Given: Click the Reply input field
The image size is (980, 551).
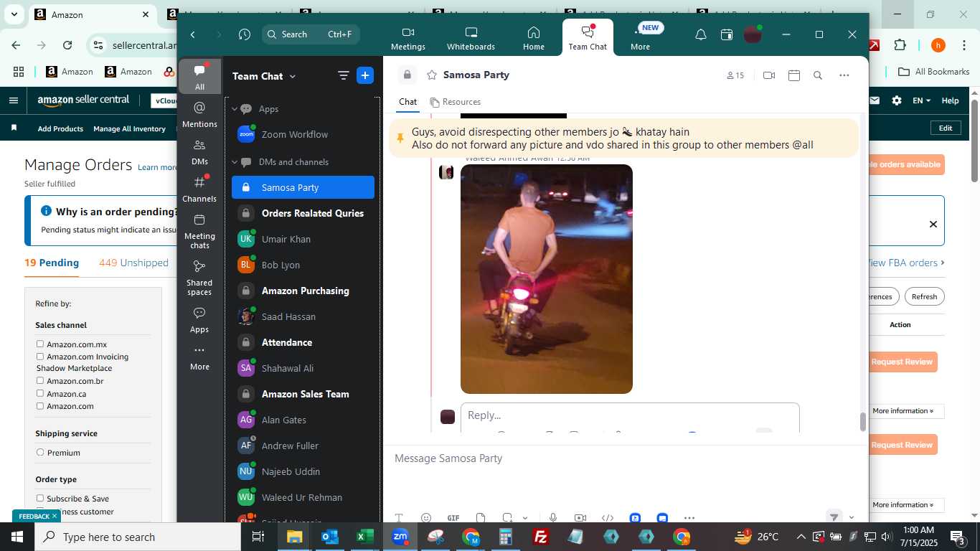Looking at the screenshot, I should coord(630,415).
